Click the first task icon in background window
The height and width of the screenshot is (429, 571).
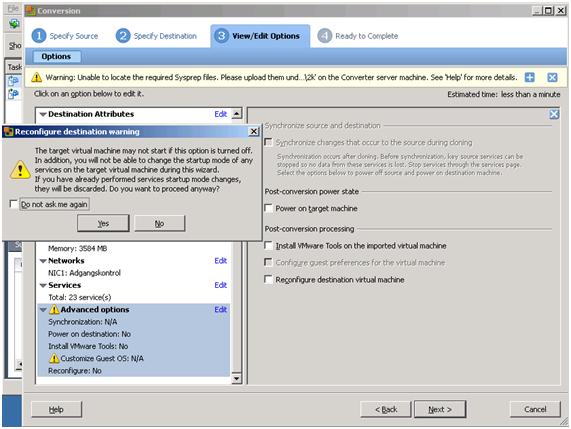click(x=13, y=80)
